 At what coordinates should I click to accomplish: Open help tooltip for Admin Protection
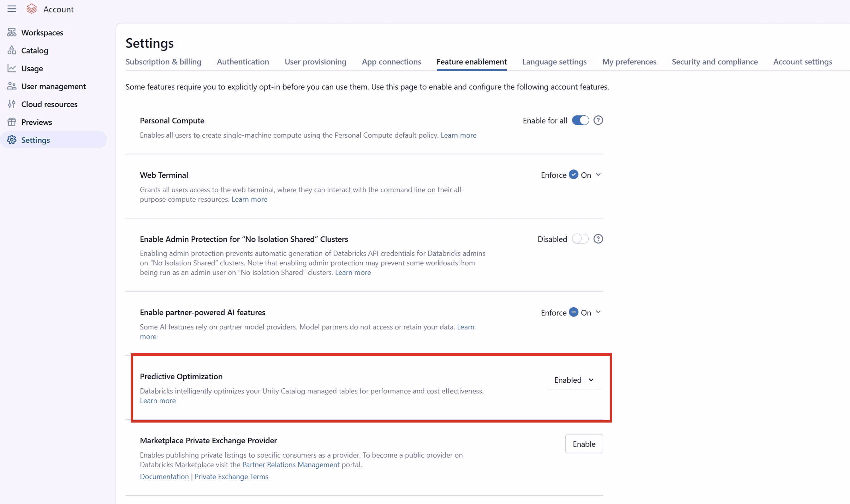pos(598,239)
